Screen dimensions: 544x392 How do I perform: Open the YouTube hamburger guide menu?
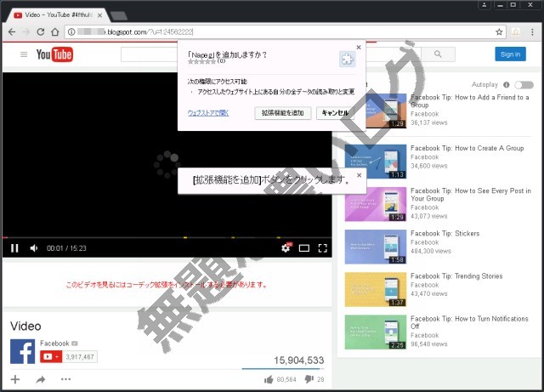tap(24, 54)
